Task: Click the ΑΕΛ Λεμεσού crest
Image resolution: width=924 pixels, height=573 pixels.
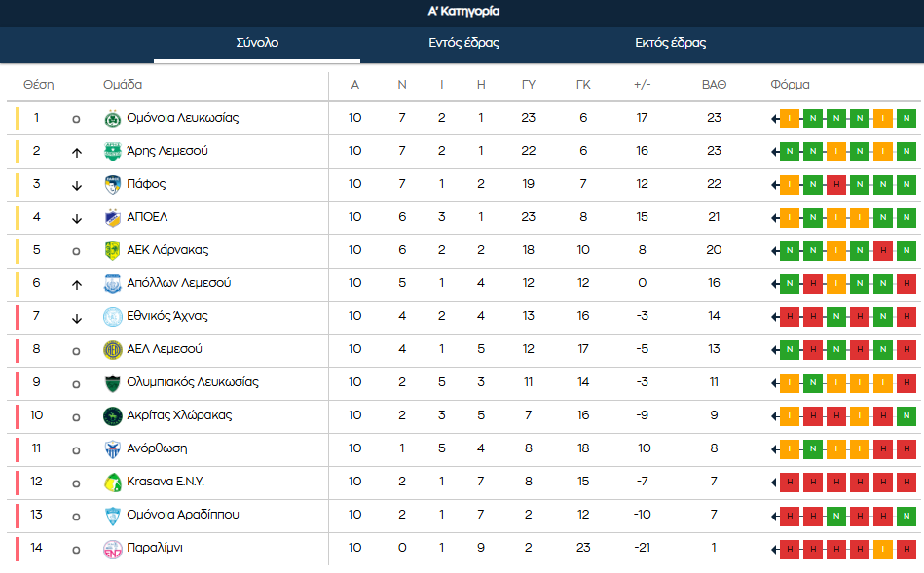Action: pyautogui.click(x=112, y=350)
